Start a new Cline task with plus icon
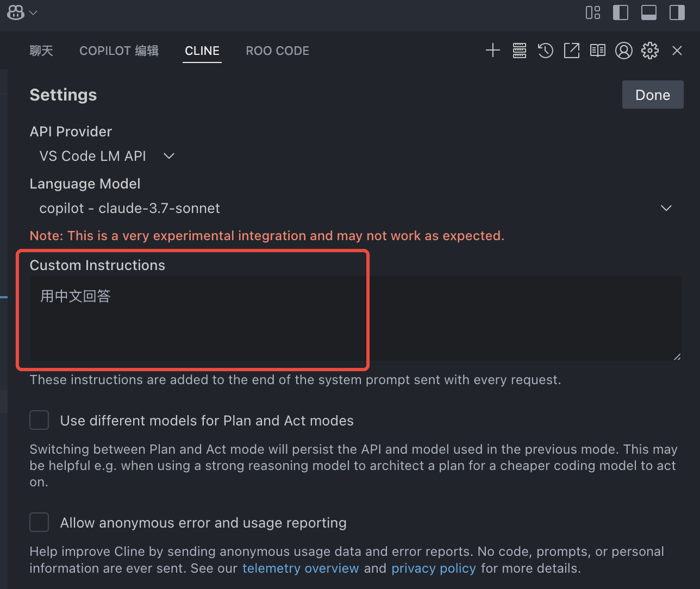 pos(493,51)
